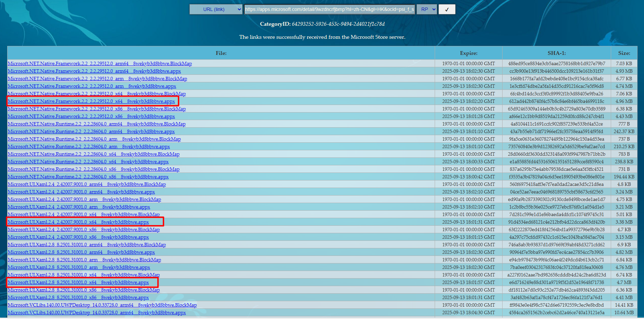This screenshot has height=319, width=644.
Task: Open NET.Native.Runtime arm64 BlockMap link
Action: (97, 124)
